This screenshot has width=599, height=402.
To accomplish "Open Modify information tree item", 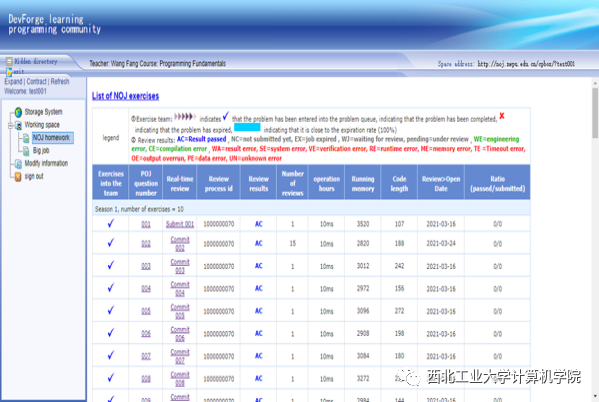I will [x=46, y=164].
